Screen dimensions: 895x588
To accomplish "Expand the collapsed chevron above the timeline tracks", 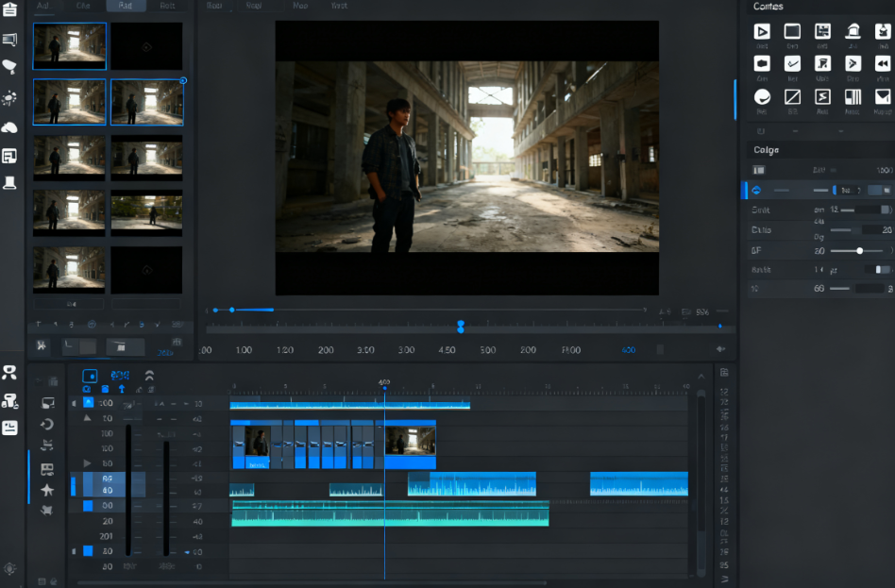I will [148, 375].
